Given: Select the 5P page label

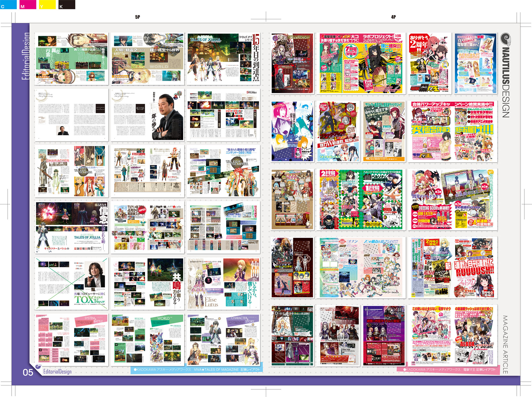Looking at the screenshot, I should (x=137, y=17).
